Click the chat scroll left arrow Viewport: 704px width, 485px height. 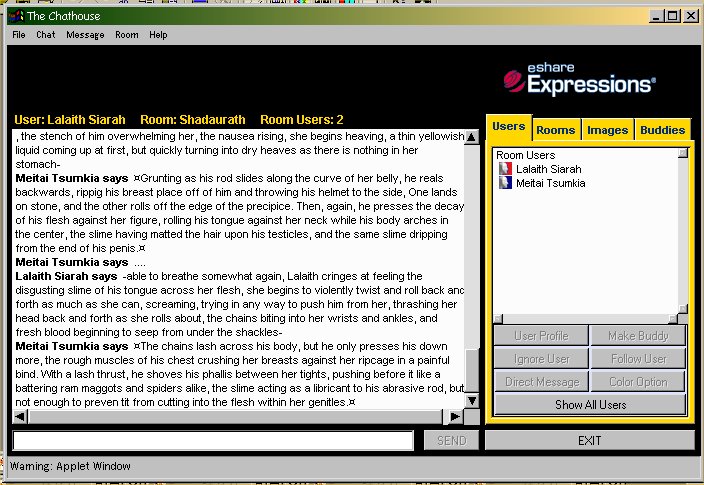20,417
